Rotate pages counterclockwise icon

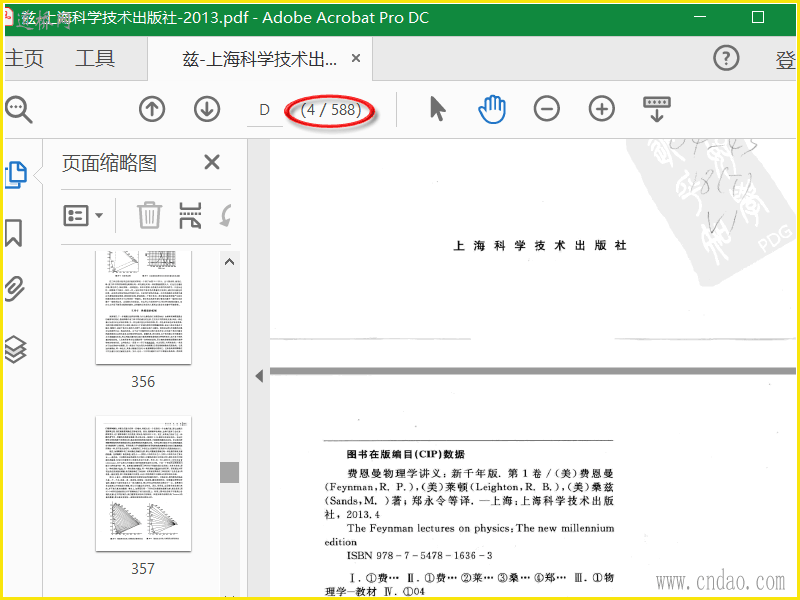click(x=226, y=215)
